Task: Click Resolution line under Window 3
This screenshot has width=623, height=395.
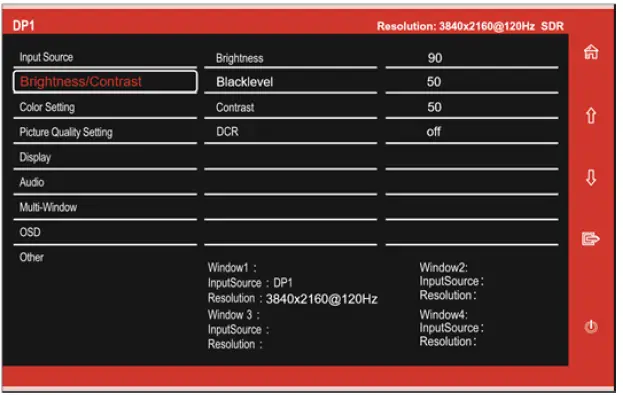Action: pos(235,344)
